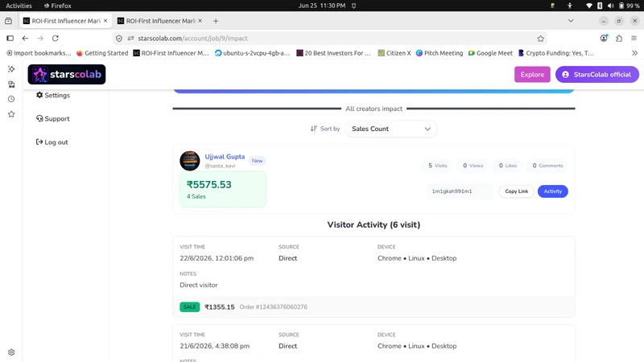Open the battery 99% indicator
644x362 pixels.
click(629, 6)
